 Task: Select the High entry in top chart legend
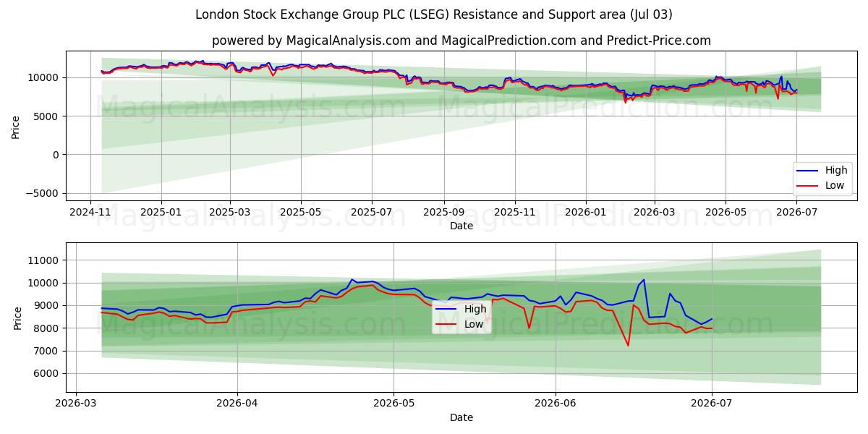pos(823,171)
